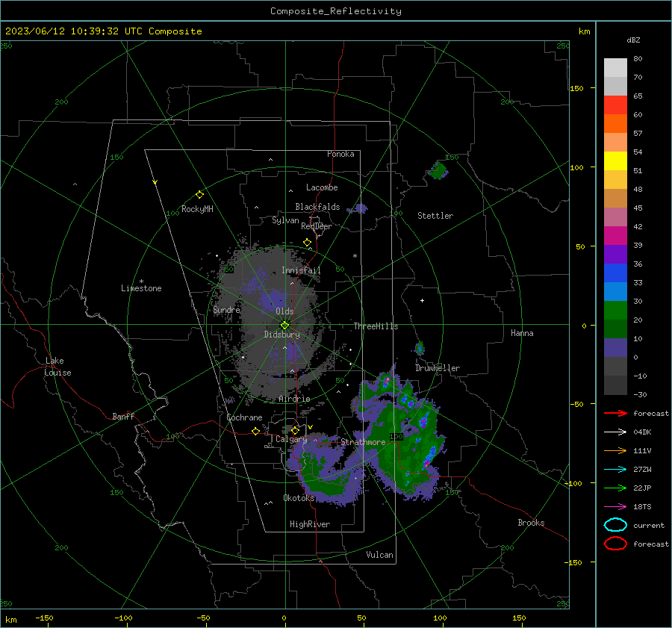Click the red 'forecast' ellipse legend icon
Image resolution: width=672 pixels, height=628 pixels.
615,544
